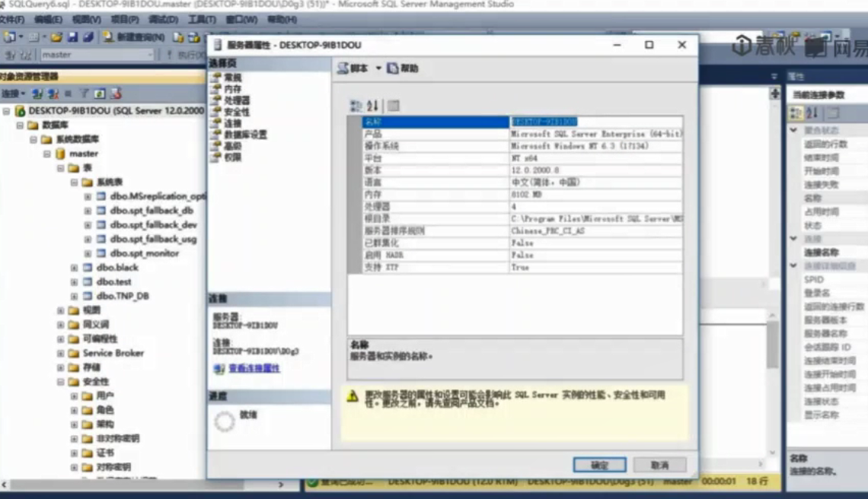Click the new project icon in the SSMS toolbar
Screen dimensions: 868x499
tap(9, 37)
